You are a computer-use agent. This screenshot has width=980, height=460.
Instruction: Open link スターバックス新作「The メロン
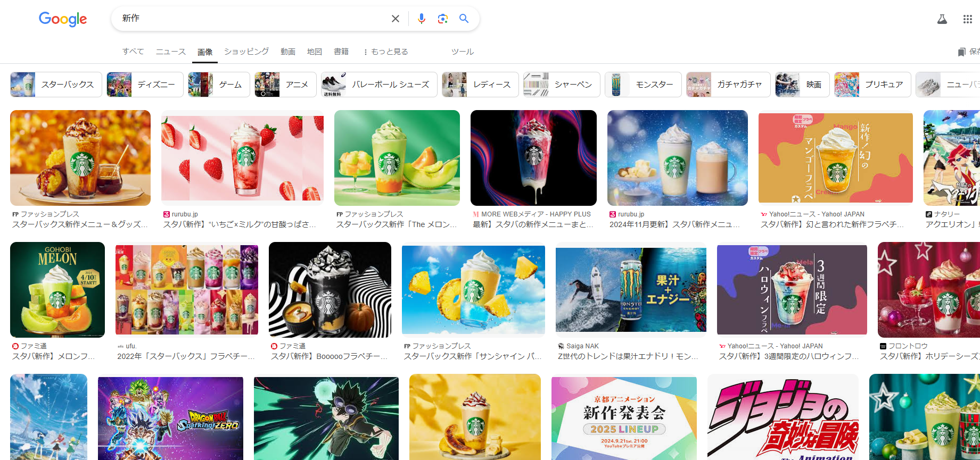pyautogui.click(x=397, y=224)
